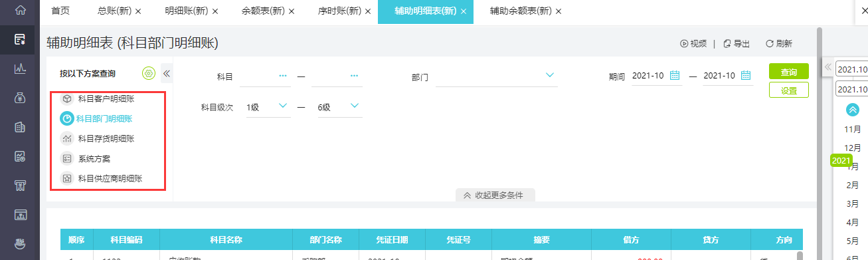Click 刷新 to refresh the page
The height and width of the screenshot is (260, 868).
[779, 44]
